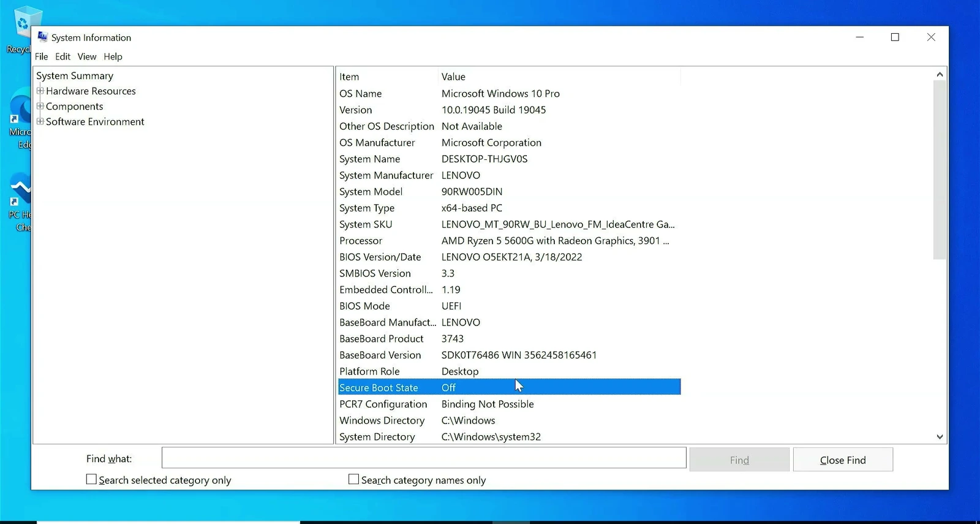Select the Platform Role row
The width and height of the screenshot is (980, 524).
click(510, 371)
